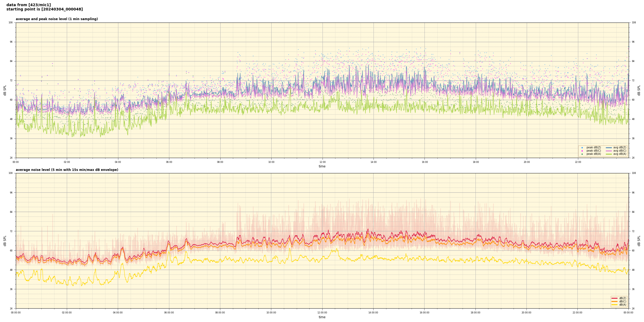Click the red dB(Z) legend line in bottom chart
644x322 pixels.
tap(614, 298)
